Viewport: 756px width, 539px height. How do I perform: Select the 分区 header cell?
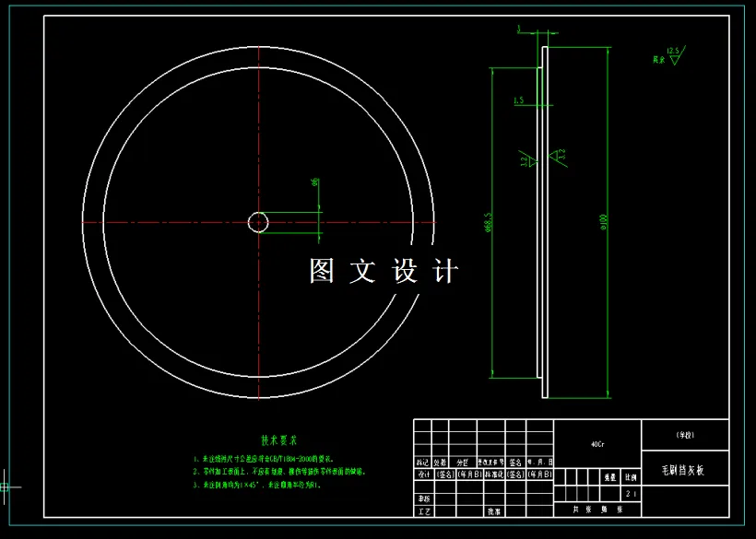click(x=463, y=463)
